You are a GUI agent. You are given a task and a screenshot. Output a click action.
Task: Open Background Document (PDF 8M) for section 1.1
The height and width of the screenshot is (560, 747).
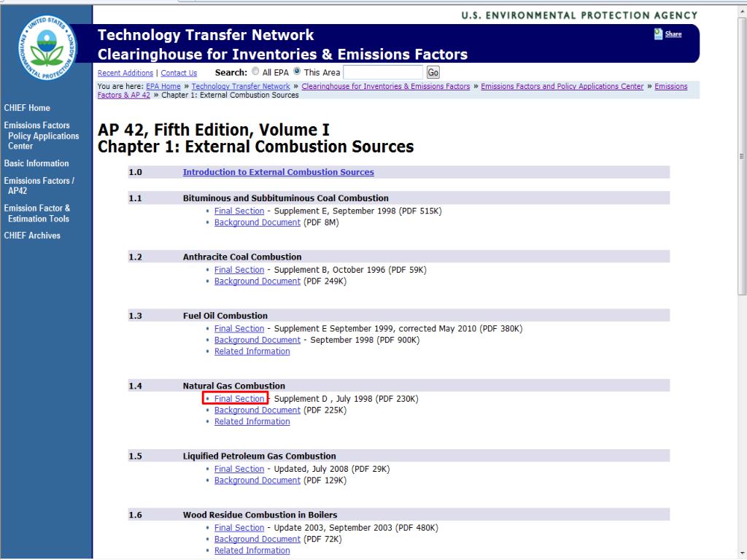258,222
